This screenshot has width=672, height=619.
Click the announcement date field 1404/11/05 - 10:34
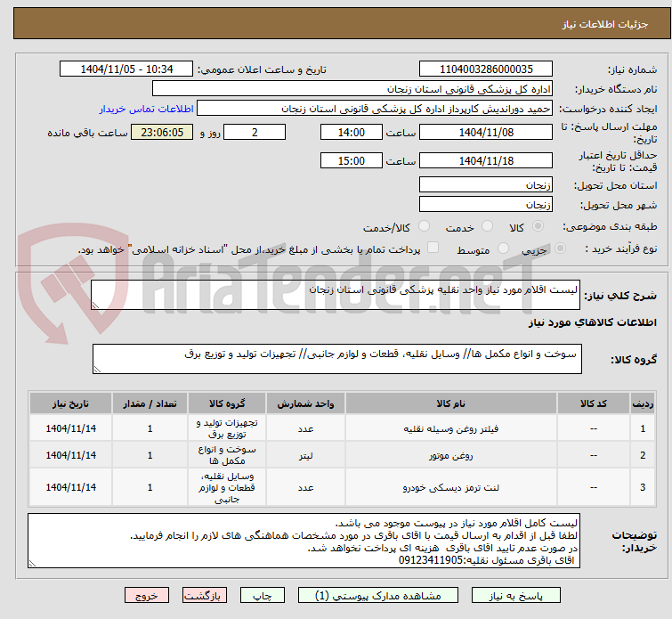(x=126, y=69)
